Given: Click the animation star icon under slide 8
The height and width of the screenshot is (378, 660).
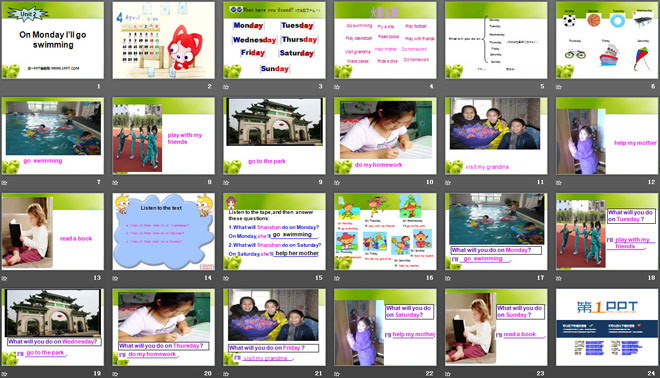Looking at the screenshot, I should coord(115,183).
